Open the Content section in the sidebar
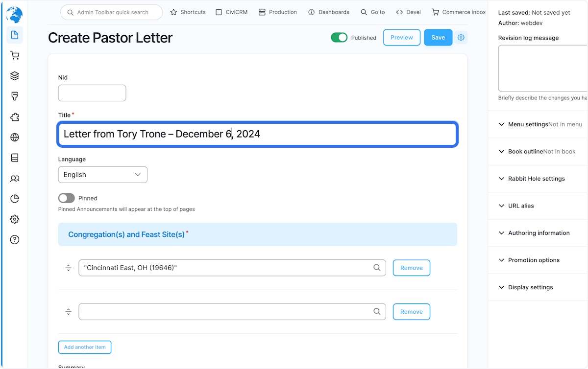 [x=15, y=35]
